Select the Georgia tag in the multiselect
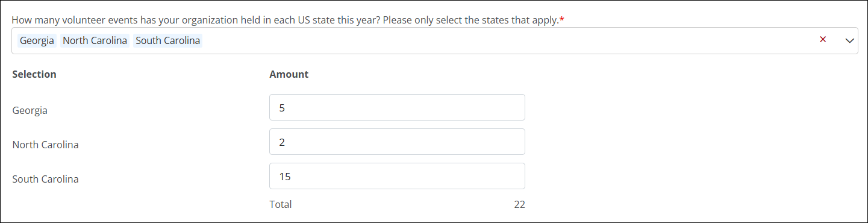 coord(37,40)
